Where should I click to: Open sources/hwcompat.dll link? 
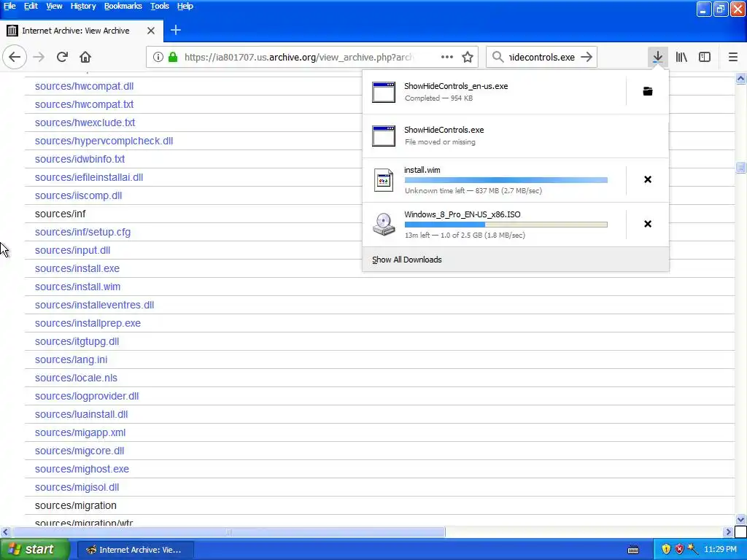pos(85,86)
